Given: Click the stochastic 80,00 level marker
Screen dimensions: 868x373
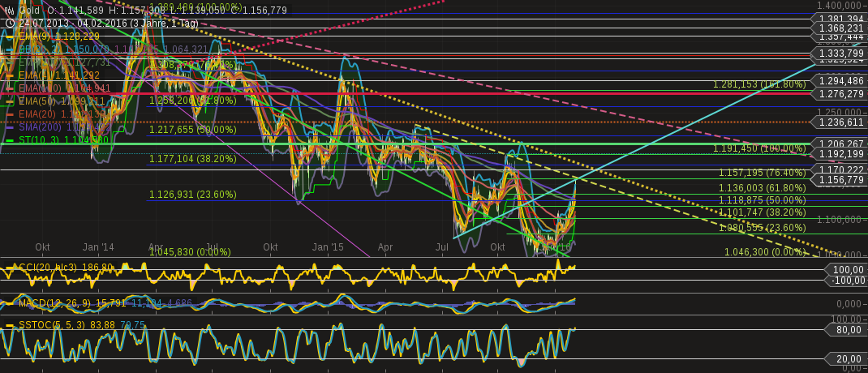Looking at the screenshot, I should pos(844,330).
